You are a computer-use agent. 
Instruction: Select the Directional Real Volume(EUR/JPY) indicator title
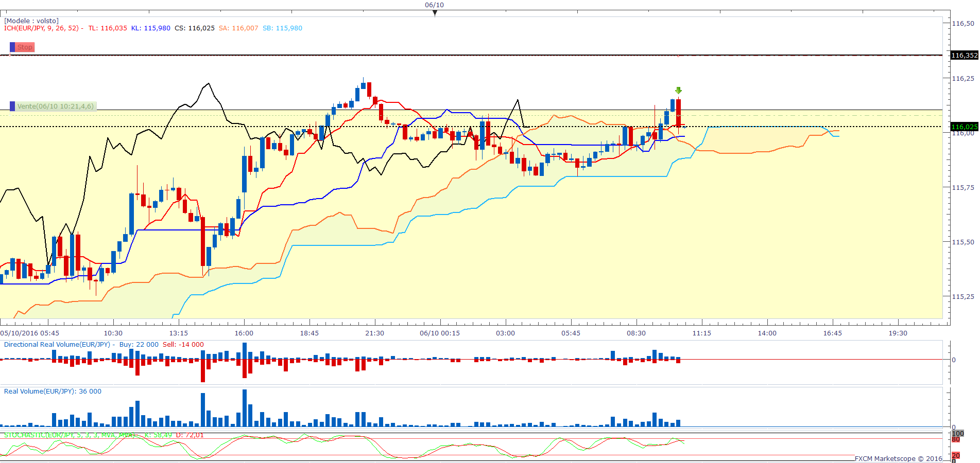[x=57, y=345]
